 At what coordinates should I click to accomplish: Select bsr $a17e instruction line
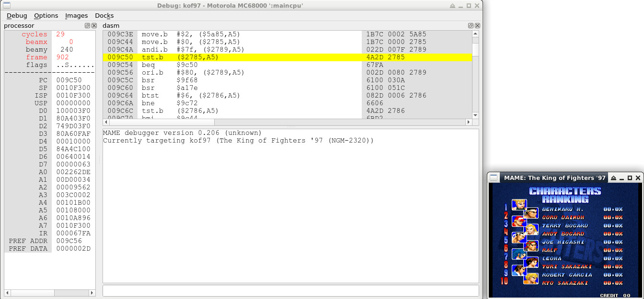pyautogui.click(x=287, y=88)
